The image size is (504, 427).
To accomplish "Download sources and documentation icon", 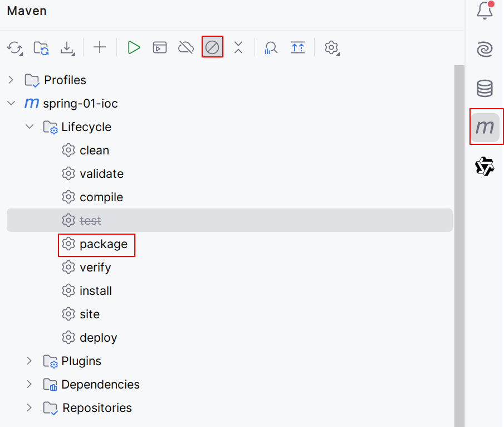I will [68, 47].
